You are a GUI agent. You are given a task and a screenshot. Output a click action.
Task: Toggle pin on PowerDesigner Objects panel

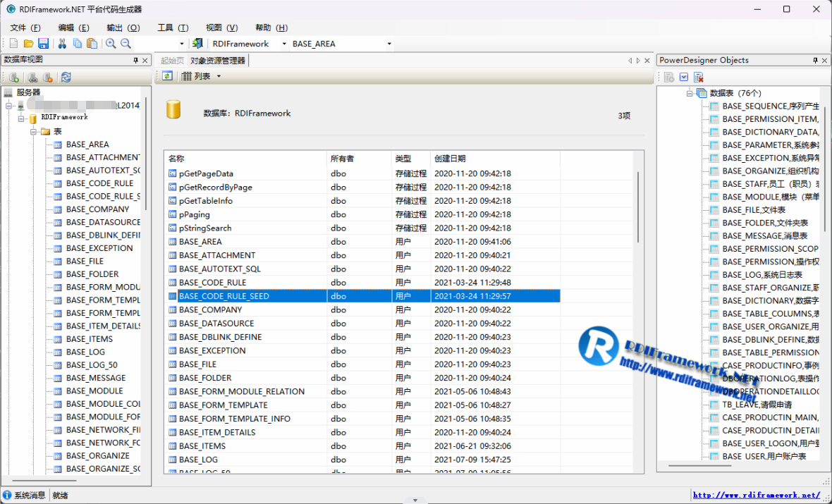(815, 61)
